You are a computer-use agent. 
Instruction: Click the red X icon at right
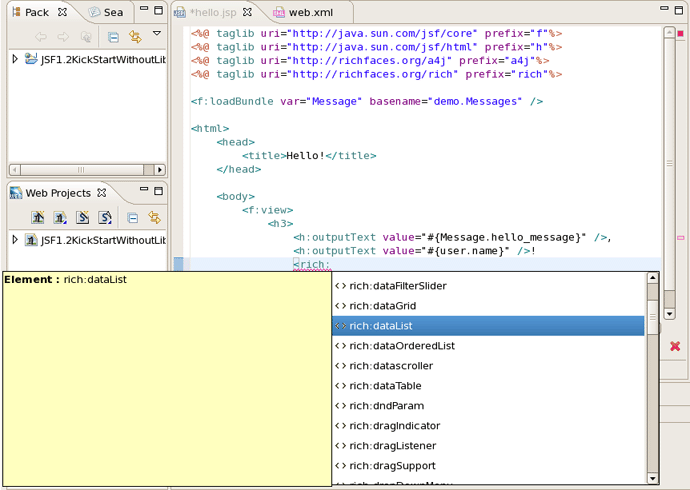pos(675,347)
